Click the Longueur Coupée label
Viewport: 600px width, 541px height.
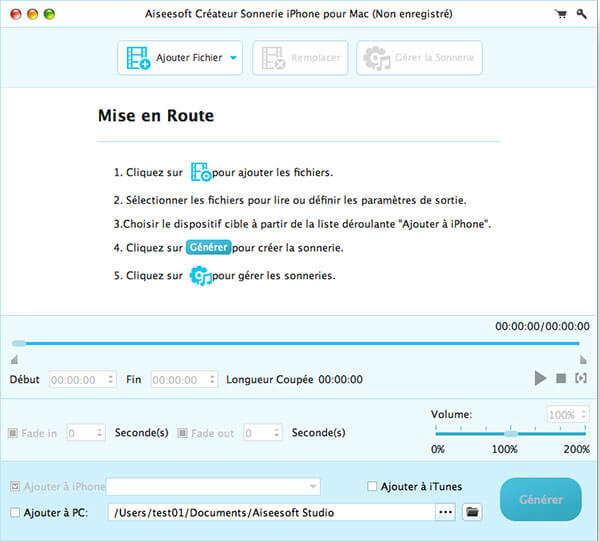(270, 380)
